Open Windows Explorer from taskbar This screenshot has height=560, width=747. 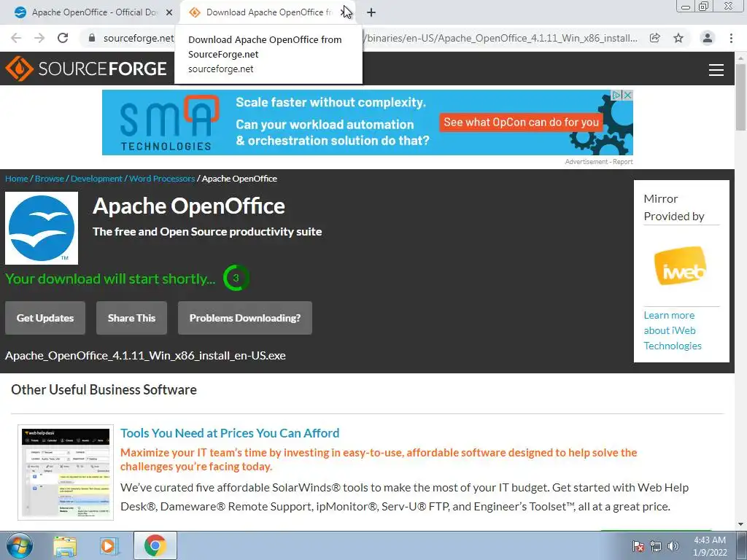65,546
